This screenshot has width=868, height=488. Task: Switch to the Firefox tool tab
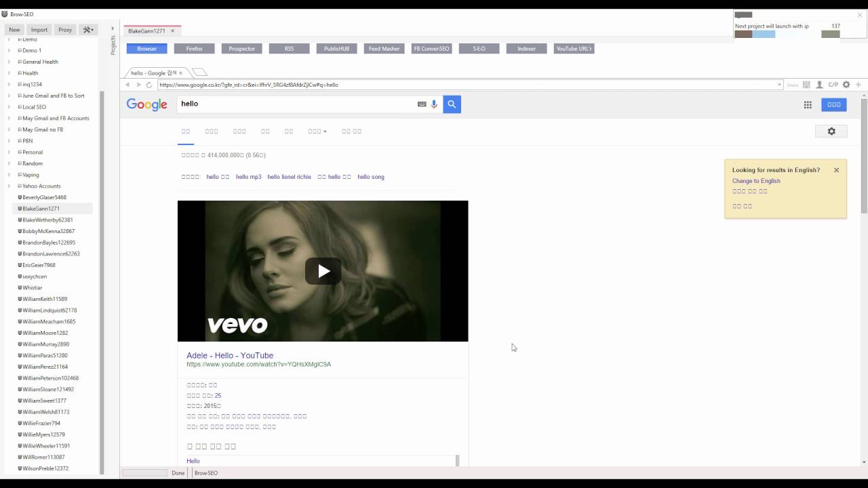[195, 49]
